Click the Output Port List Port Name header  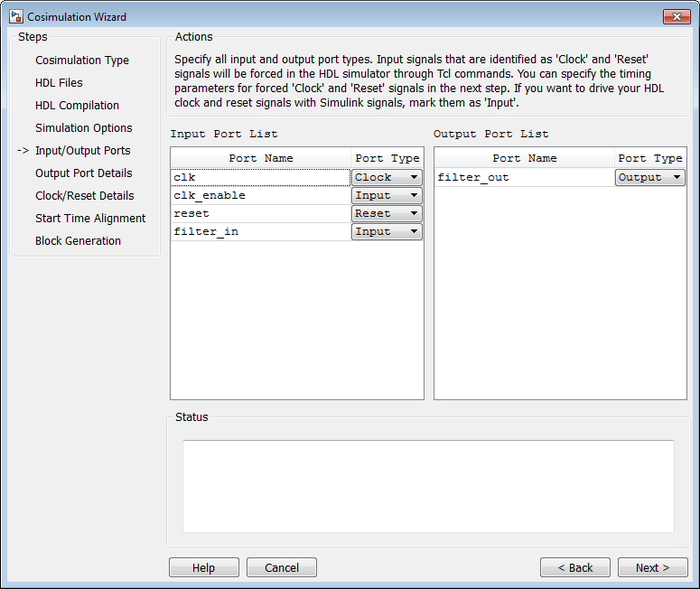pyautogui.click(x=524, y=158)
